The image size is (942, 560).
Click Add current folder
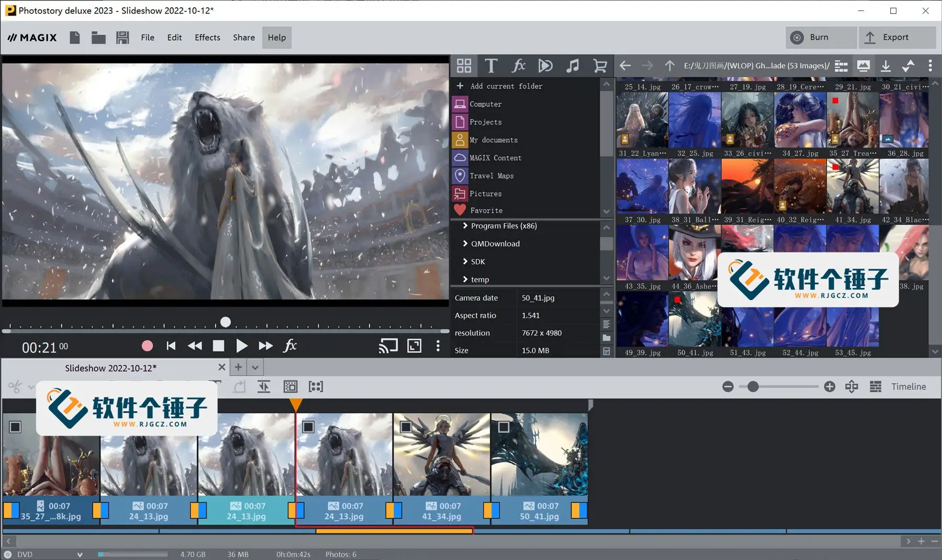tap(506, 86)
